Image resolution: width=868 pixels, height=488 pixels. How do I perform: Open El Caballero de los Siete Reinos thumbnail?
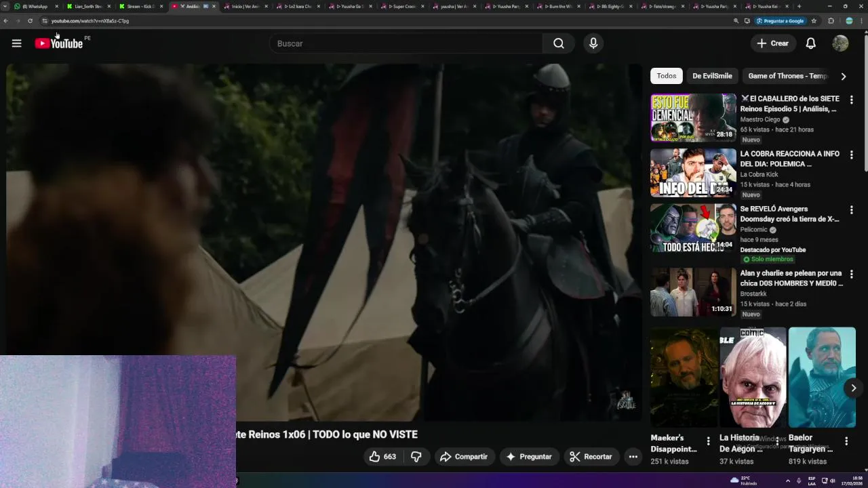693,117
